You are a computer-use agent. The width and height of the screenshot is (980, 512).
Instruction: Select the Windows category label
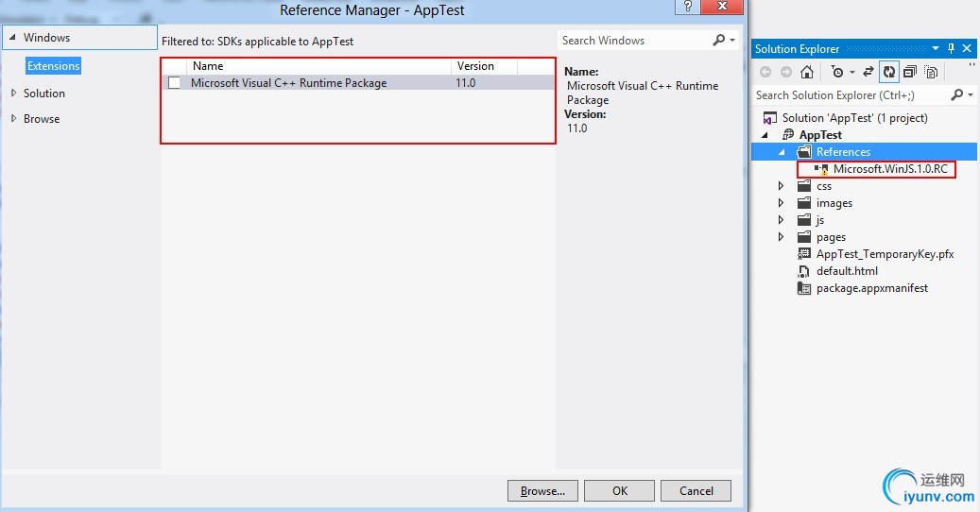47,38
